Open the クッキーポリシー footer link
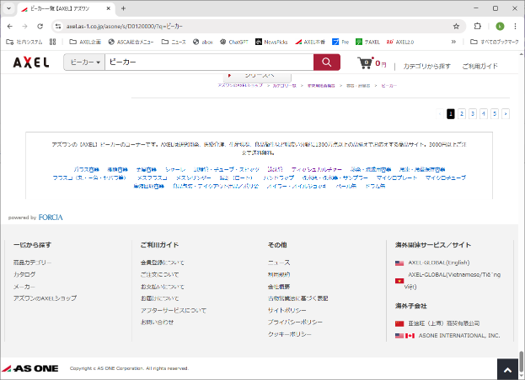 290,334
